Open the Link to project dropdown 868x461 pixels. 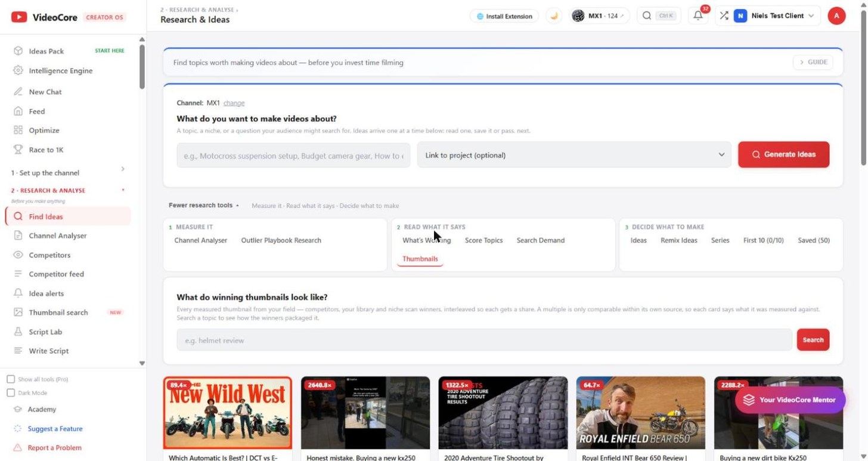pos(574,155)
